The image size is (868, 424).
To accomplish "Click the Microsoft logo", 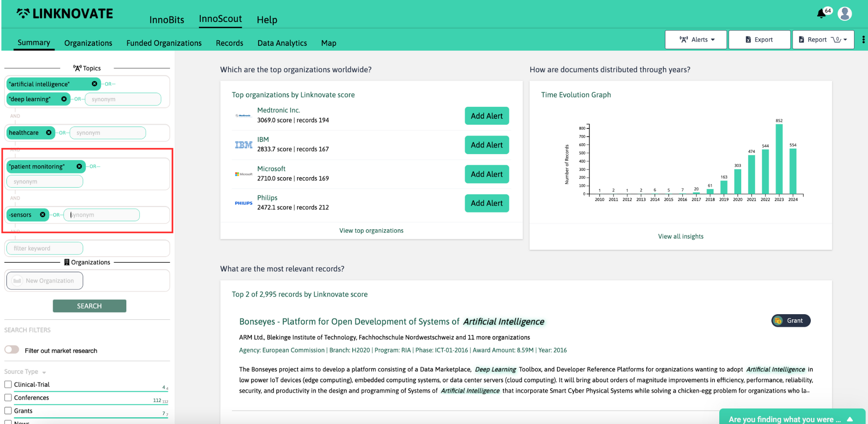I will [244, 174].
